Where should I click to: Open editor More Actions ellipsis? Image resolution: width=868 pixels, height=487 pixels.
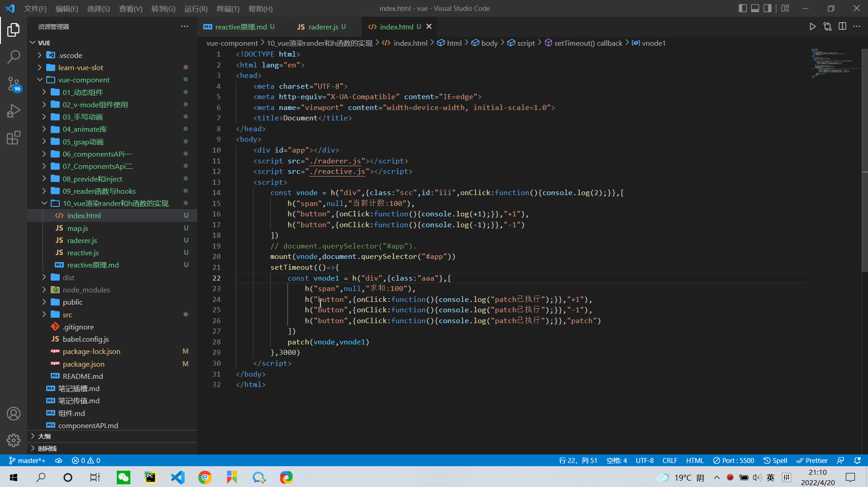pyautogui.click(x=857, y=27)
